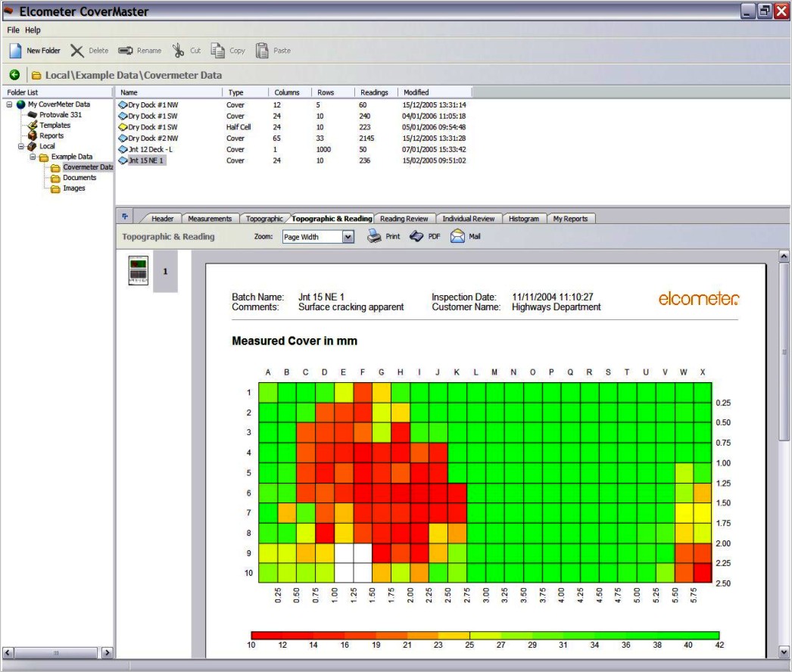Click the Dry Dock #2 NW batch icon
Image resolution: width=792 pixels, height=672 pixels.
pos(123,138)
